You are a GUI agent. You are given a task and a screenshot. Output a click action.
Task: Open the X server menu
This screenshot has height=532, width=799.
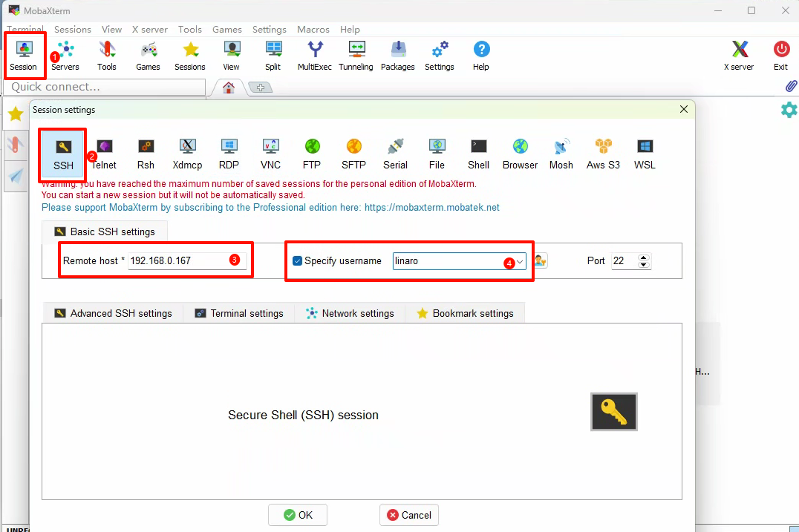(150, 30)
